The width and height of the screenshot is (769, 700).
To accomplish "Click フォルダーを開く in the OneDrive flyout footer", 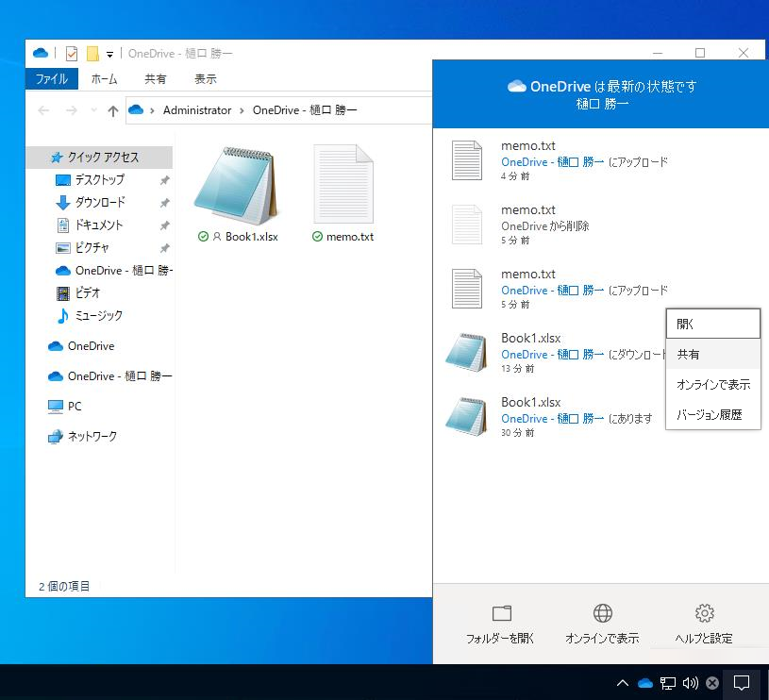I will 500,624.
